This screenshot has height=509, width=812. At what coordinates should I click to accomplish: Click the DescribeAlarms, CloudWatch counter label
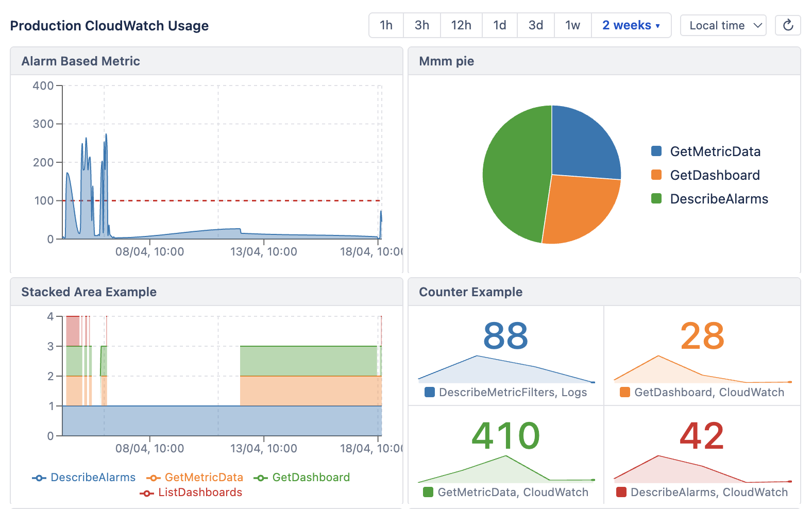click(x=709, y=493)
